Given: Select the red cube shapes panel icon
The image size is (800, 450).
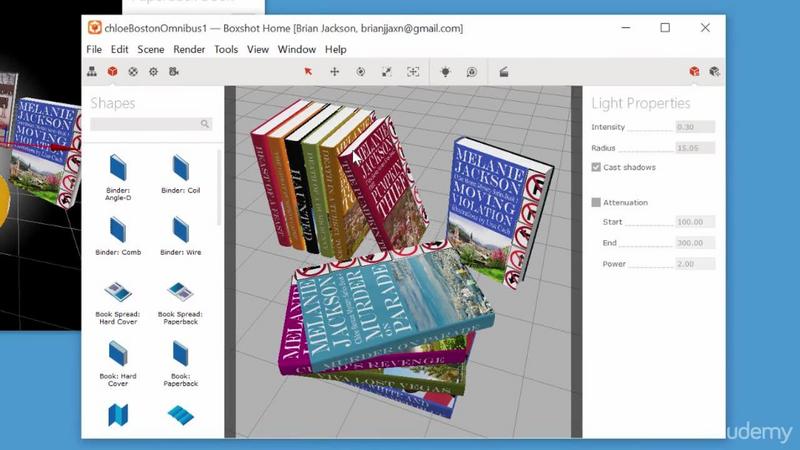Looking at the screenshot, I should point(112,71).
